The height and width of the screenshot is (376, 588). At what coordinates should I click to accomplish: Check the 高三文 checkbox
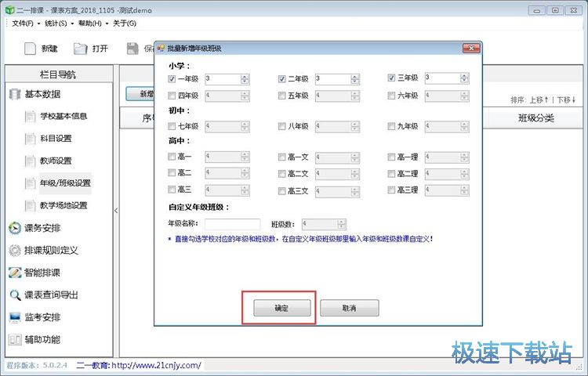281,191
